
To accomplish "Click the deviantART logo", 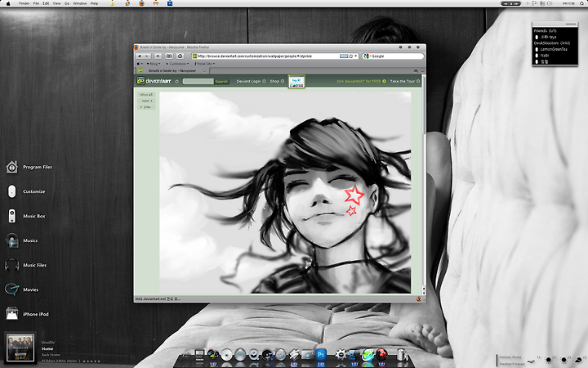I will click(154, 81).
